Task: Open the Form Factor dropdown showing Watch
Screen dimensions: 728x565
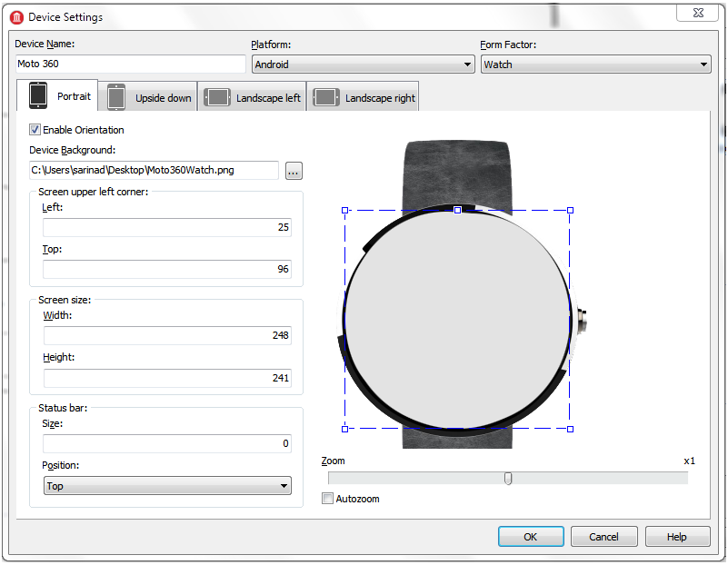Action: [x=595, y=64]
